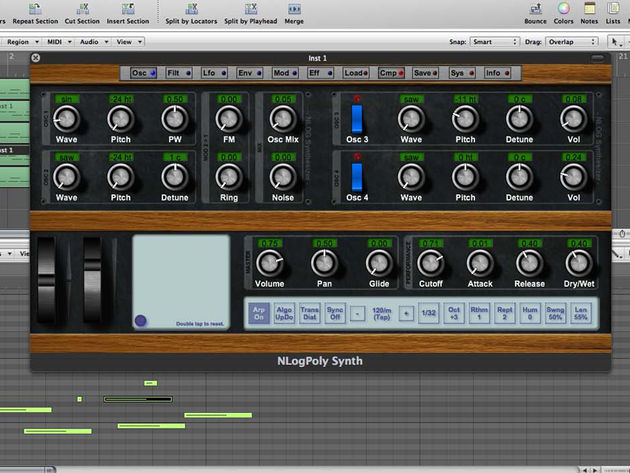Screen dimensions: 630x473
Task: Switch to the Lfo tab
Action: [x=214, y=73]
